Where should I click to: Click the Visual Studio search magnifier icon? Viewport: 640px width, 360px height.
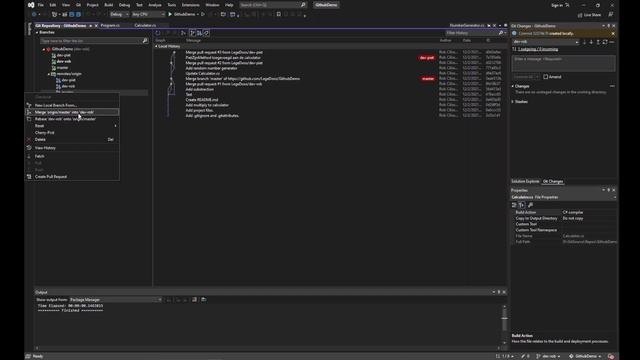[x=303, y=5]
